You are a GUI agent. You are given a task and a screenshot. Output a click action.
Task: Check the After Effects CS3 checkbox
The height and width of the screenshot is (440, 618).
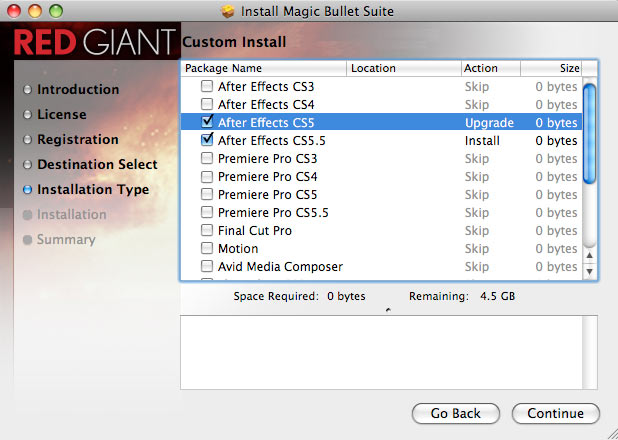tap(207, 86)
